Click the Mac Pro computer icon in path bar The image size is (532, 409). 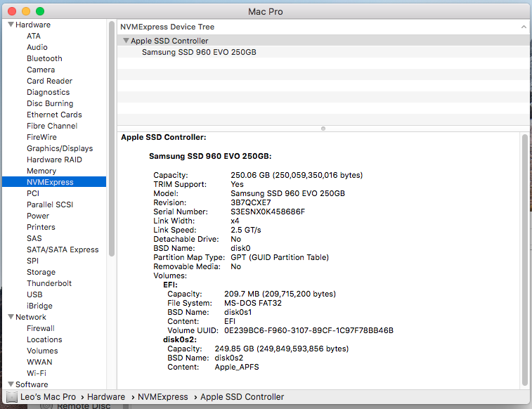(11, 397)
